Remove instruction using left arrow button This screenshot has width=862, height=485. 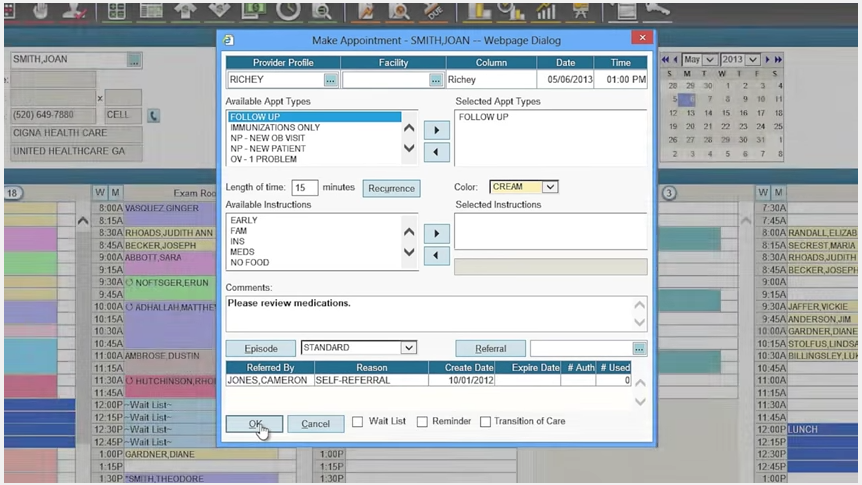(436, 256)
